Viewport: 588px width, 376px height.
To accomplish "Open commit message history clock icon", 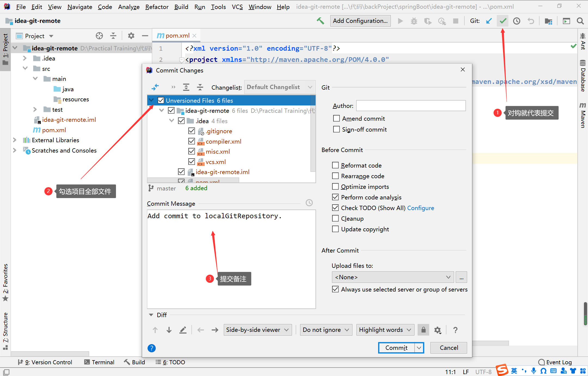I will (309, 203).
